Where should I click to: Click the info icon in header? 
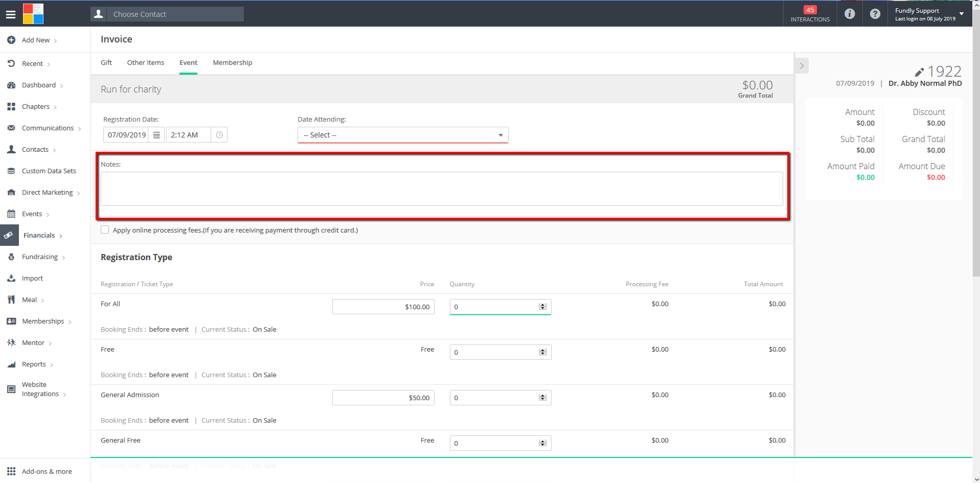pos(850,14)
